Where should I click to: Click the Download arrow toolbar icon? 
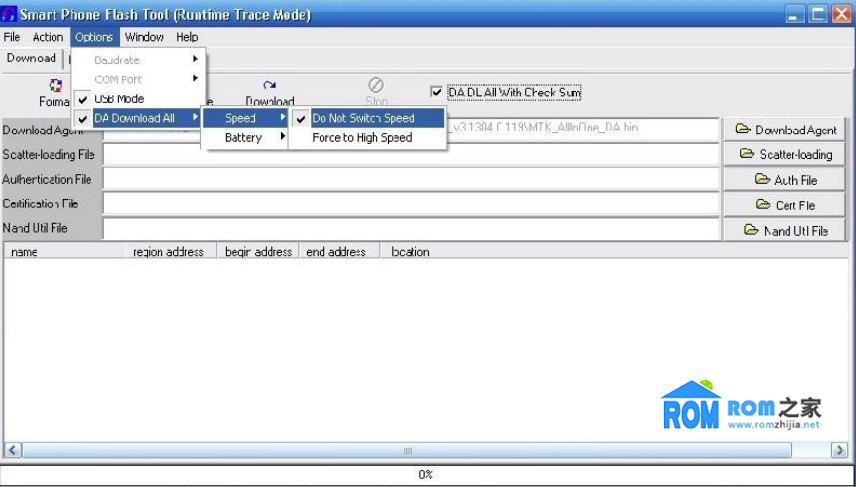click(269, 85)
